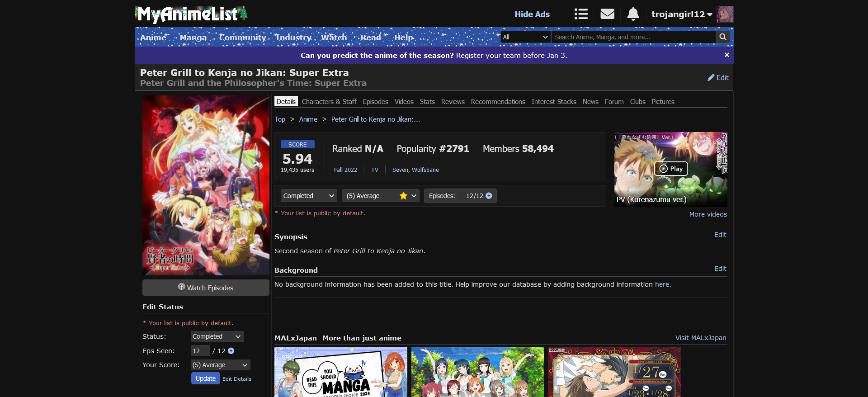868x397 pixels.
Task: Click the search magnifier button
Action: click(x=723, y=37)
